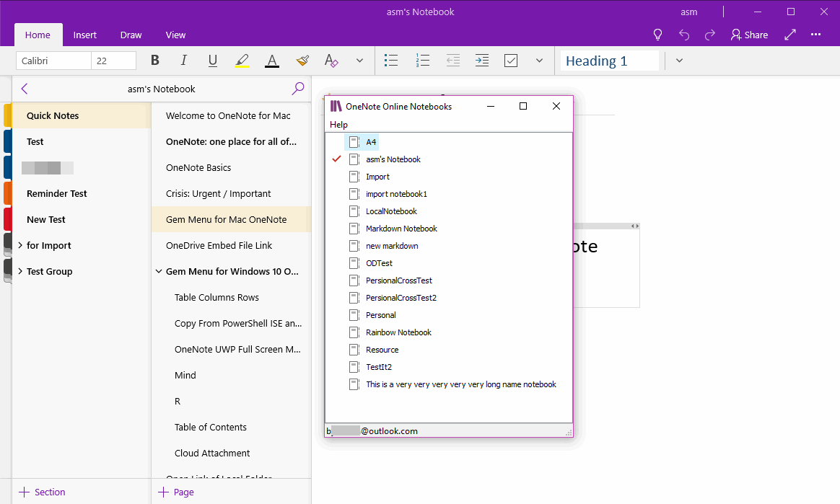Open the more options ellipsis menu
Viewport: 840px width, 504px height.
point(816,35)
